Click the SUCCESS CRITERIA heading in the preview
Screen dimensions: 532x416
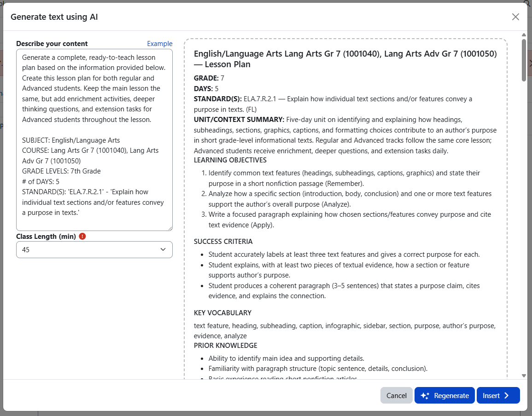pos(223,242)
